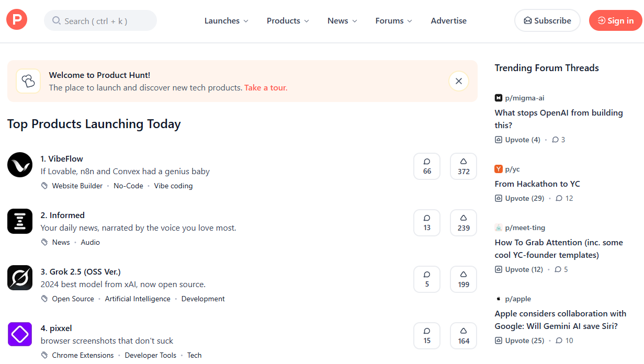This screenshot has width=644, height=364.
Task: Expand the News dropdown
Action: pyautogui.click(x=342, y=20)
